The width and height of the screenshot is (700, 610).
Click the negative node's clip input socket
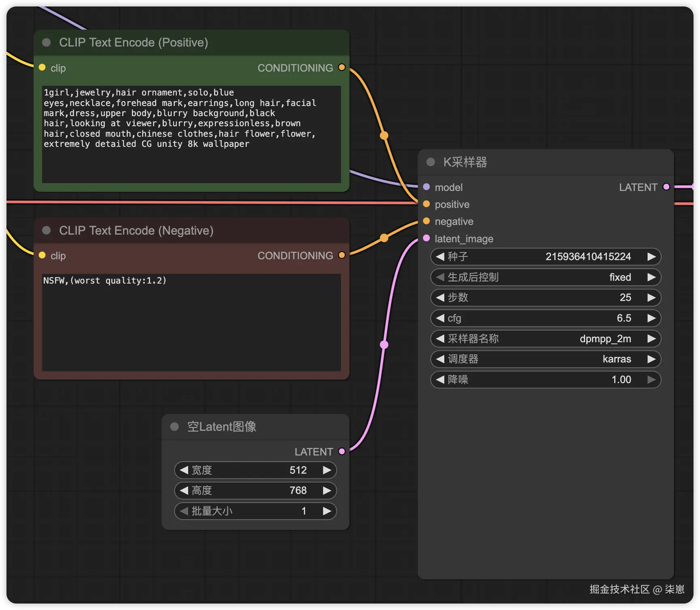click(42, 255)
